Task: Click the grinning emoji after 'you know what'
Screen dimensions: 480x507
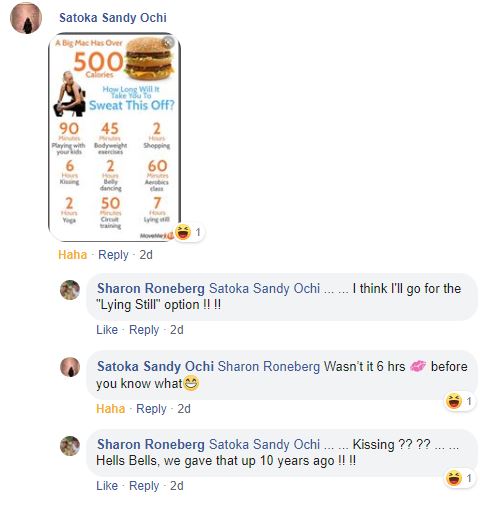Action: coord(191,383)
